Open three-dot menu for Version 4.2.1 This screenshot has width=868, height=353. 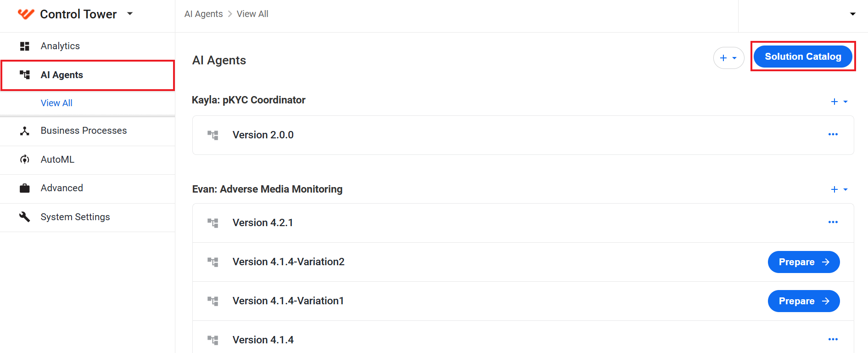point(833,222)
